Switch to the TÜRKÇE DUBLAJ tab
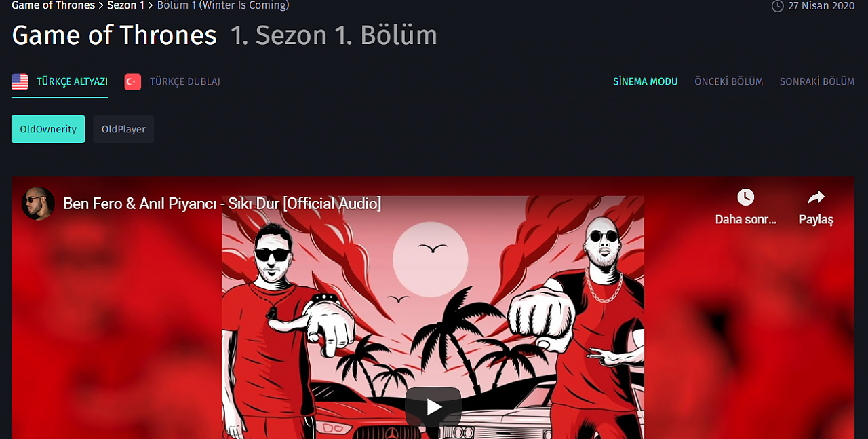The image size is (868, 439). (184, 81)
